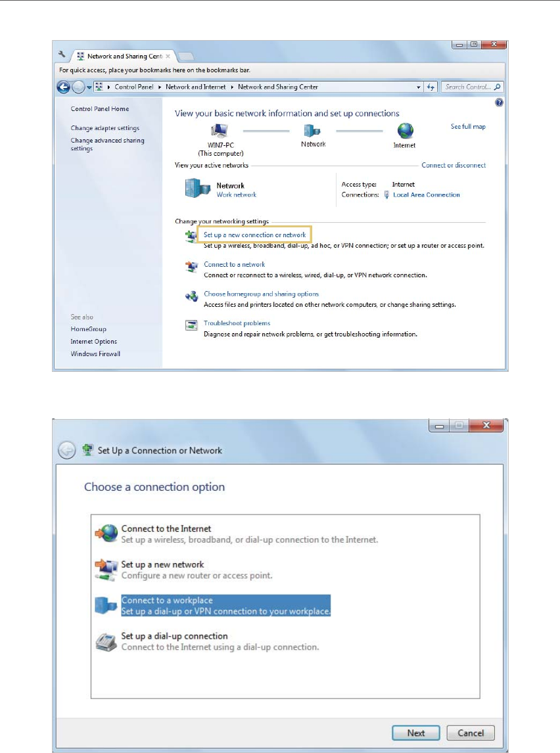The height and width of the screenshot is (753, 560).
Task: Open Windows Firewall under See also
Action: click(95, 354)
